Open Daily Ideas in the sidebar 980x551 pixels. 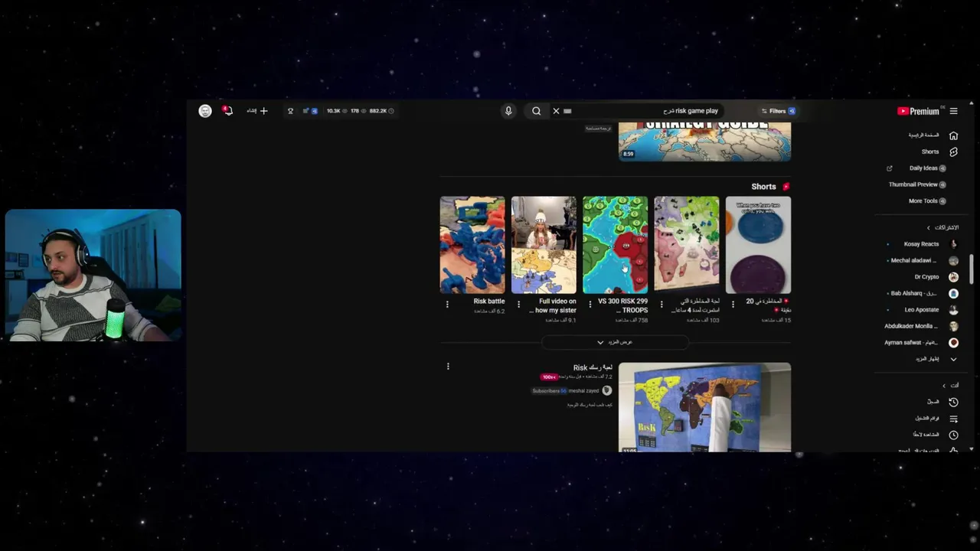[923, 168]
